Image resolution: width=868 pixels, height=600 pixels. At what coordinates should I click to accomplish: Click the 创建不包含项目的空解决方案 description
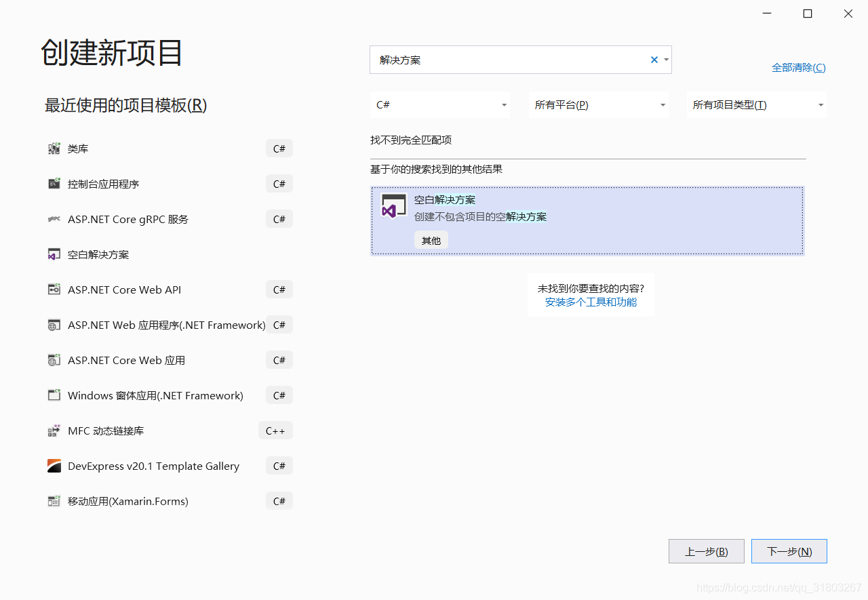tap(481, 216)
